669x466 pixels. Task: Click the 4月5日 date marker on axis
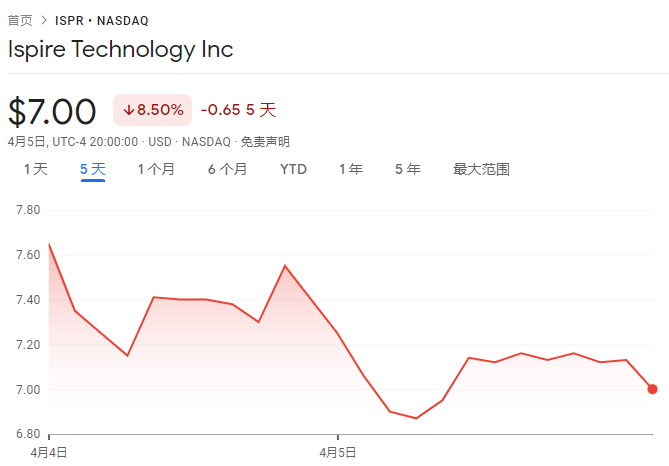coord(338,452)
